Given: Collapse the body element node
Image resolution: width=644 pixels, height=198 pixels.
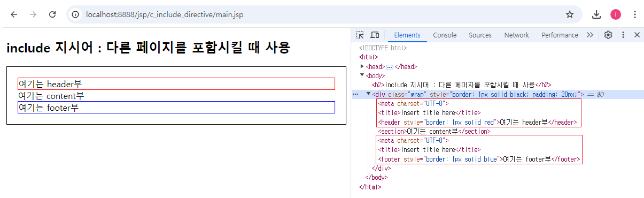Looking at the screenshot, I should 362,75.
